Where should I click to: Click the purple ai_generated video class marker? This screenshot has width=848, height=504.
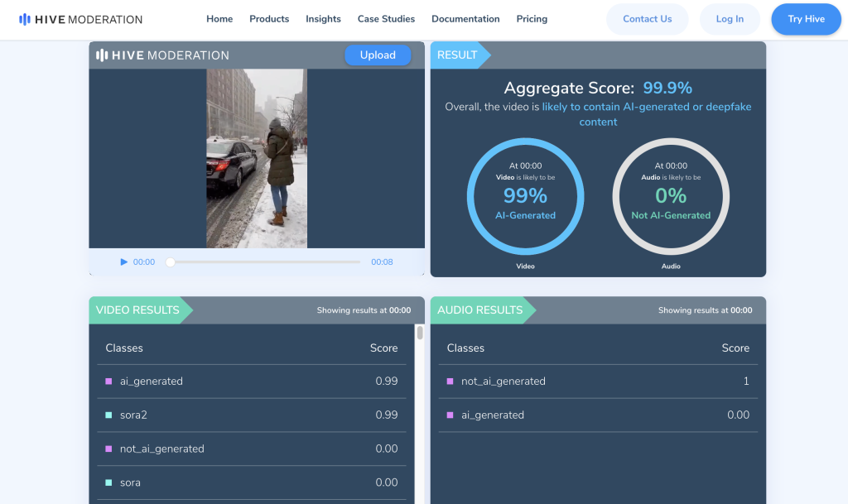(108, 382)
